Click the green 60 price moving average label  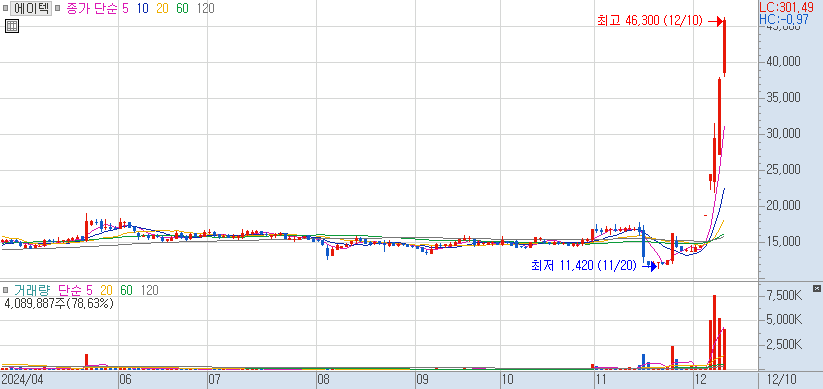pos(182,9)
